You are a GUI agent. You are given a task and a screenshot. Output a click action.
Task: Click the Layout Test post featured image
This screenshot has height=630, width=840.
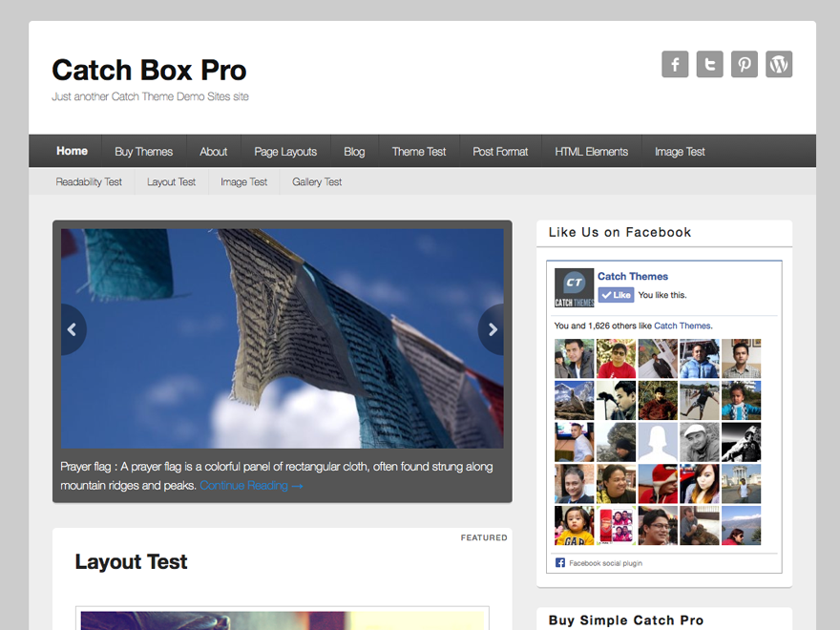coord(283,620)
